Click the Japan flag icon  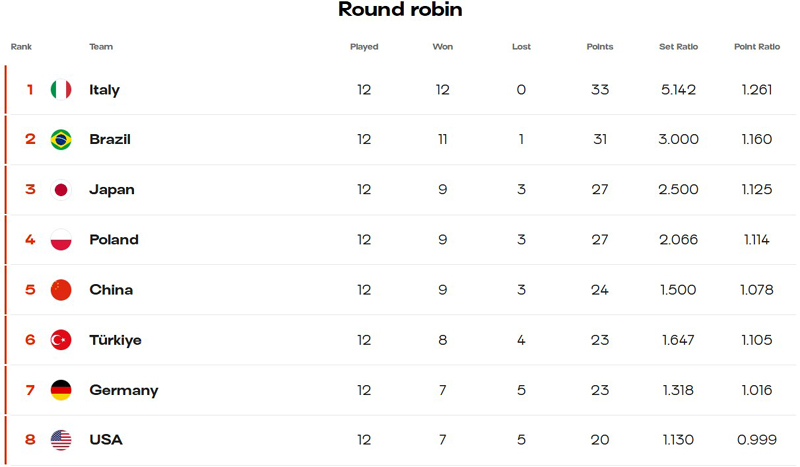tap(61, 190)
